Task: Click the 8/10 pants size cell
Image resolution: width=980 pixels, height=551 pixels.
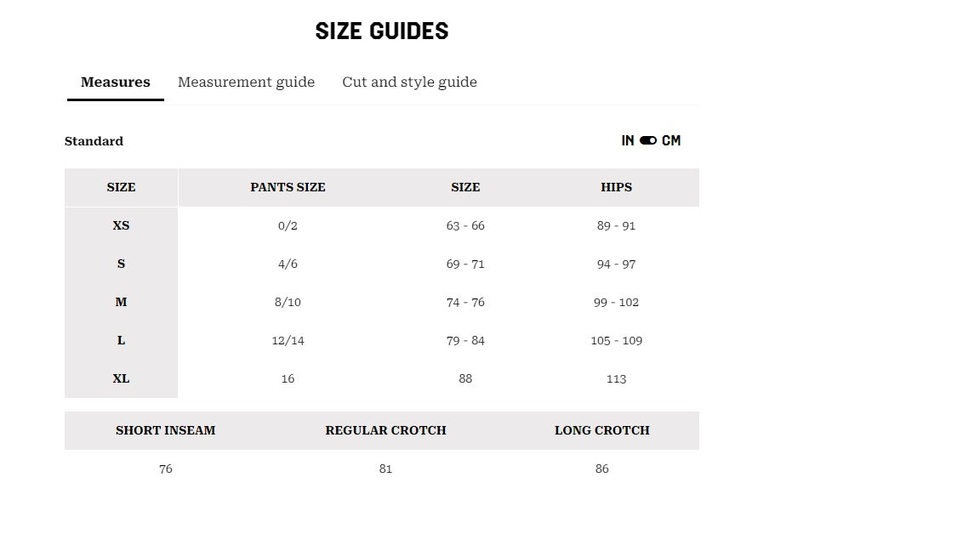Action: point(288,303)
